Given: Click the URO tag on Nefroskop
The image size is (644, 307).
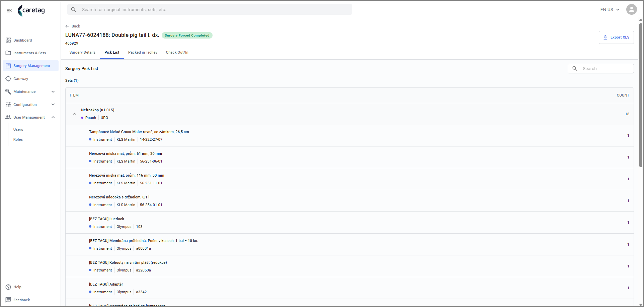Looking at the screenshot, I should (x=104, y=118).
